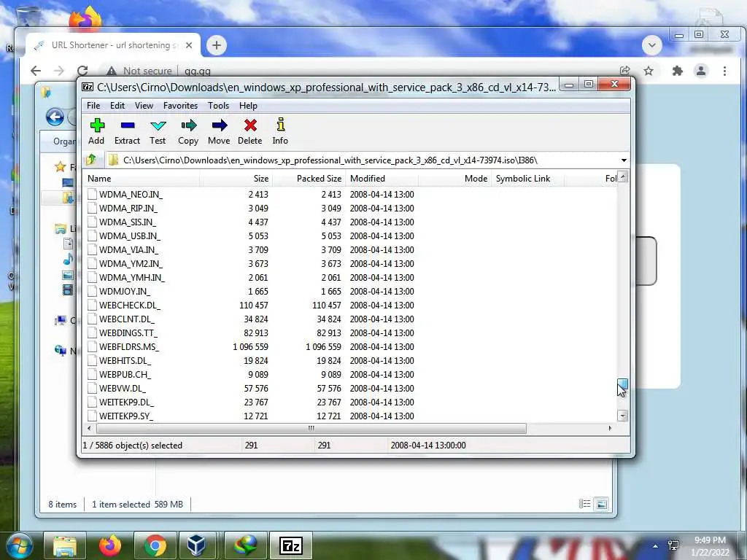Go back in Chrome browser
This screenshot has height=560, width=747.
[x=36, y=71]
